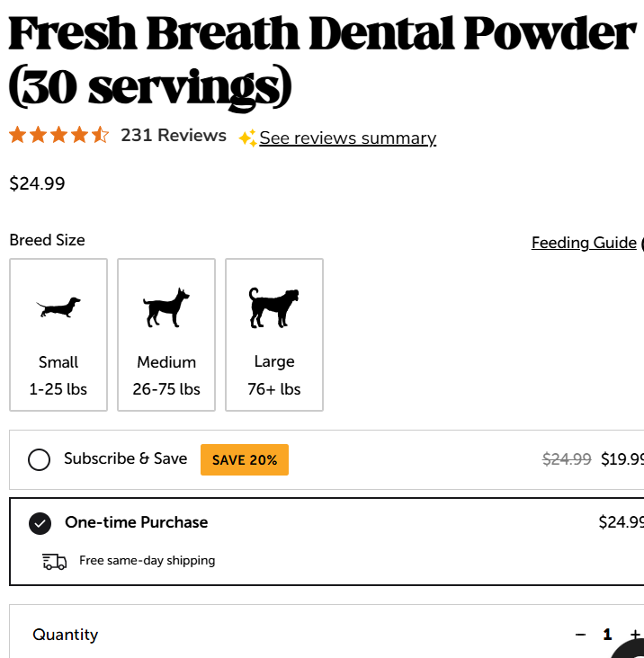The width and height of the screenshot is (644, 658).
Task: Click the Free same-day shipping text
Action: click(147, 561)
